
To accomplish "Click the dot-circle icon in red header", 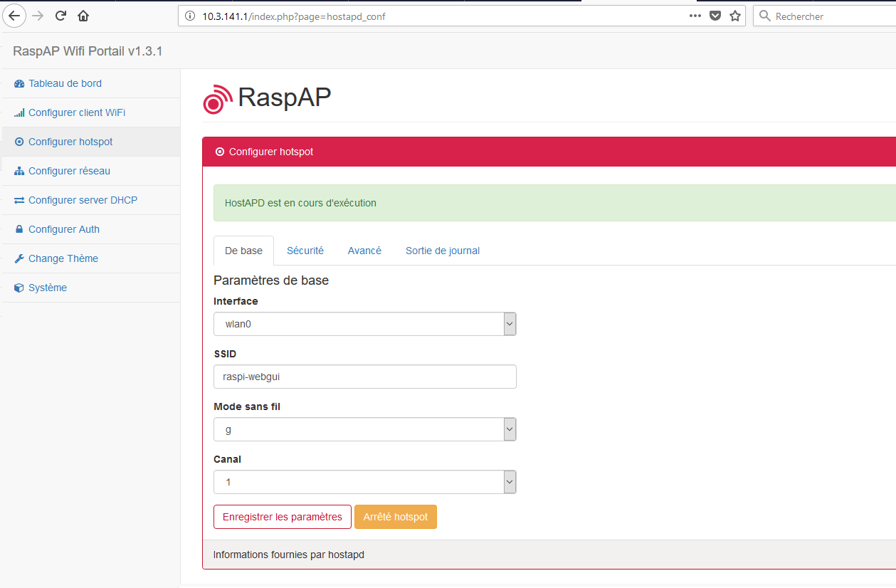I will [x=220, y=152].
